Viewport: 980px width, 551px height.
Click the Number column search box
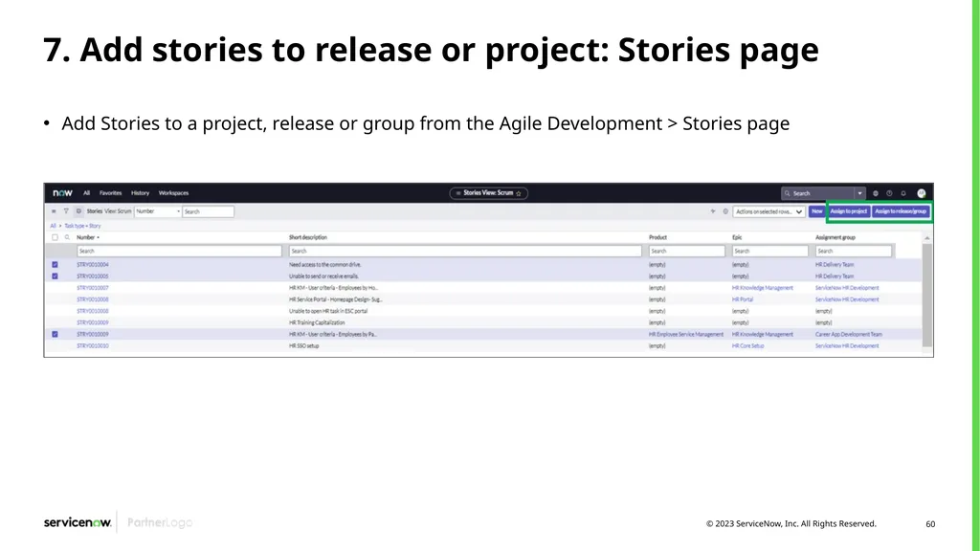point(179,252)
